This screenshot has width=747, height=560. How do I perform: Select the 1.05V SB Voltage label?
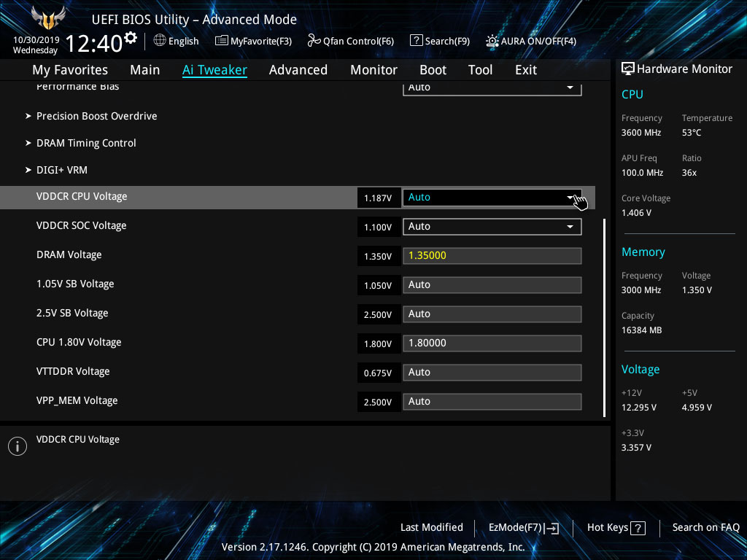(x=75, y=284)
